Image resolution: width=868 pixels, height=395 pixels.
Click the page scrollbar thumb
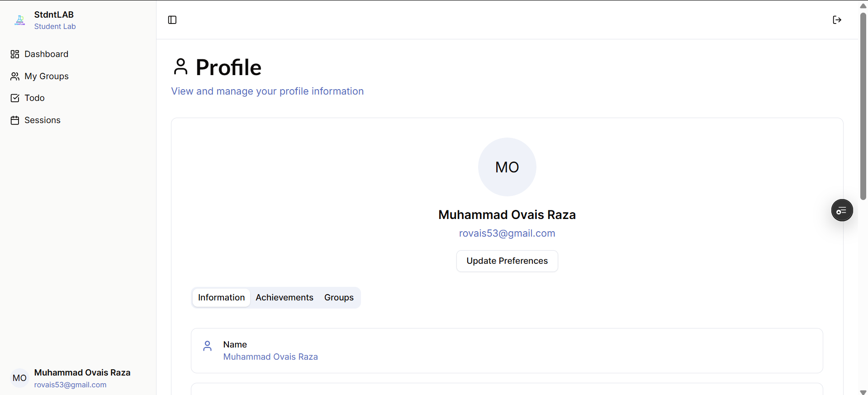point(863,106)
